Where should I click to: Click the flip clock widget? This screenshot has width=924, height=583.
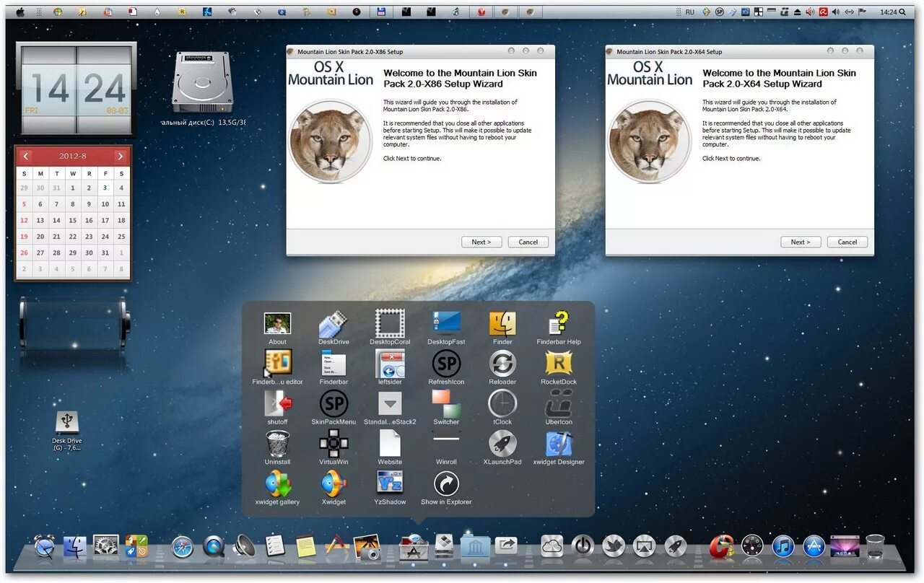77,89
